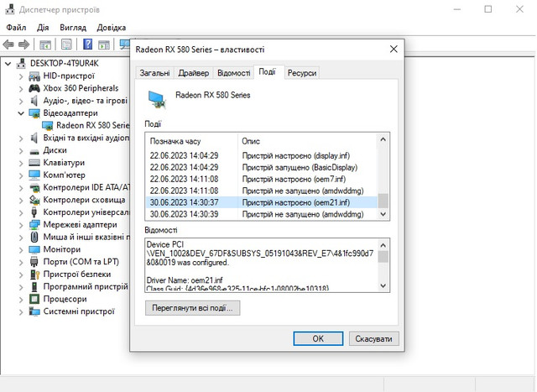Expand the Xbox 360 Peripherals category
Viewport: 537px width, 392px height.
(21, 89)
